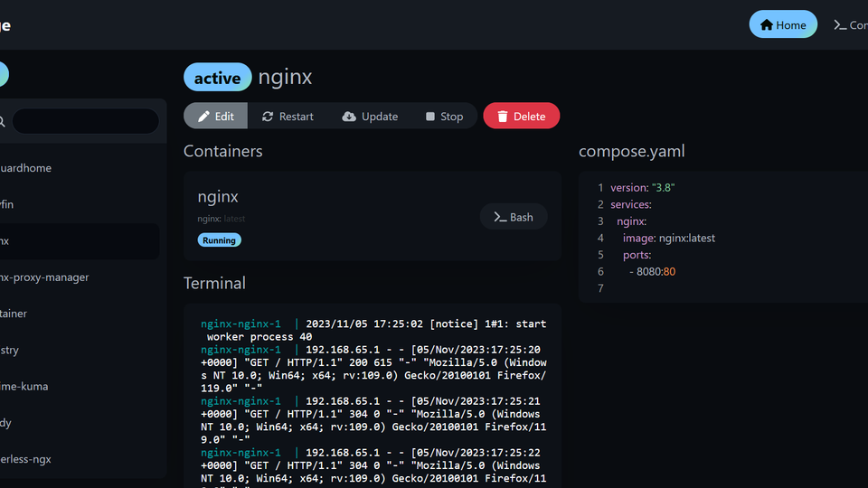This screenshot has width=868, height=488.
Task: Click the Home button in the top bar
Action: [x=783, y=24]
